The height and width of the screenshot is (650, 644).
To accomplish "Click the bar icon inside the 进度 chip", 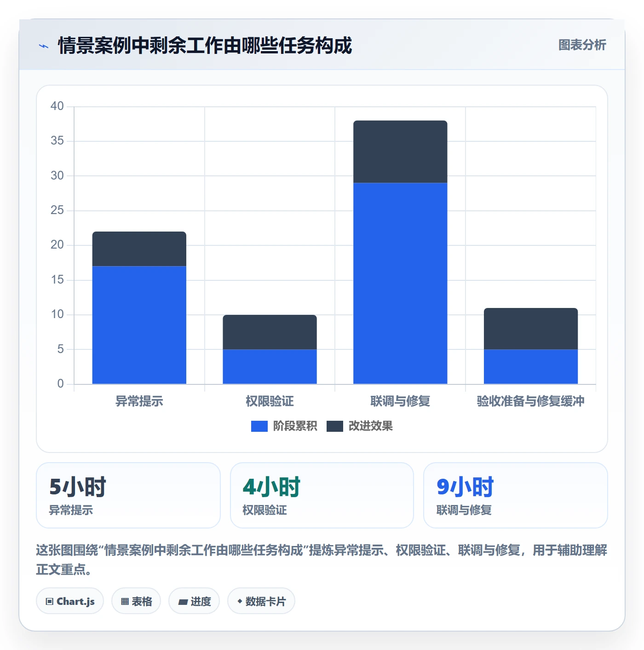I will tap(183, 602).
